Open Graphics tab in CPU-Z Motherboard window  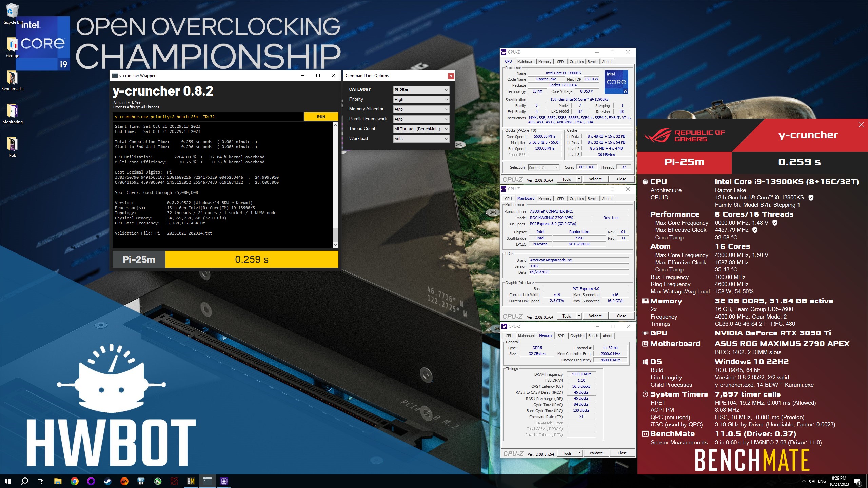coord(577,199)
